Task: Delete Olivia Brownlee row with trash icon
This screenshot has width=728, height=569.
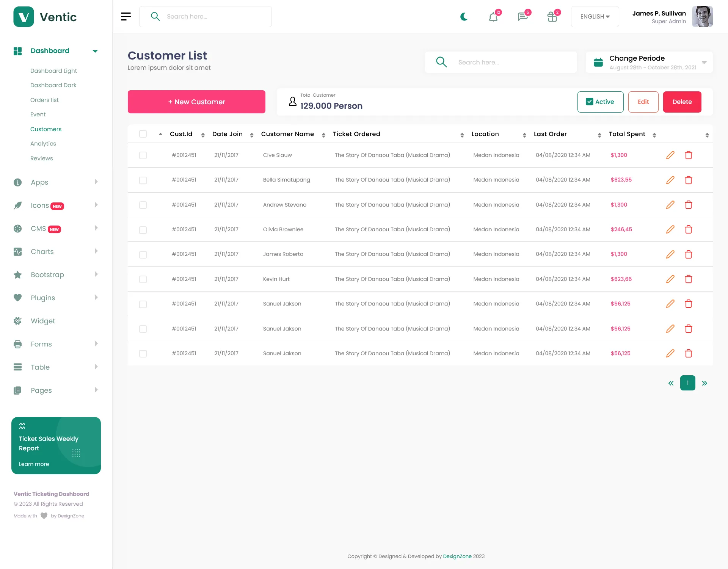Action: click(x=689, y=229)
